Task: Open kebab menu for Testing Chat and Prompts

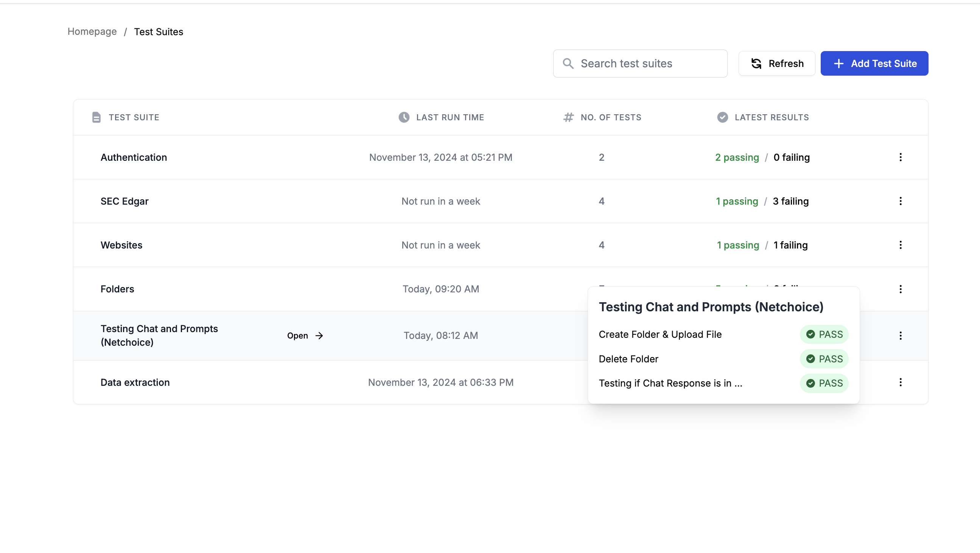Action: click(x=900, y=336)
